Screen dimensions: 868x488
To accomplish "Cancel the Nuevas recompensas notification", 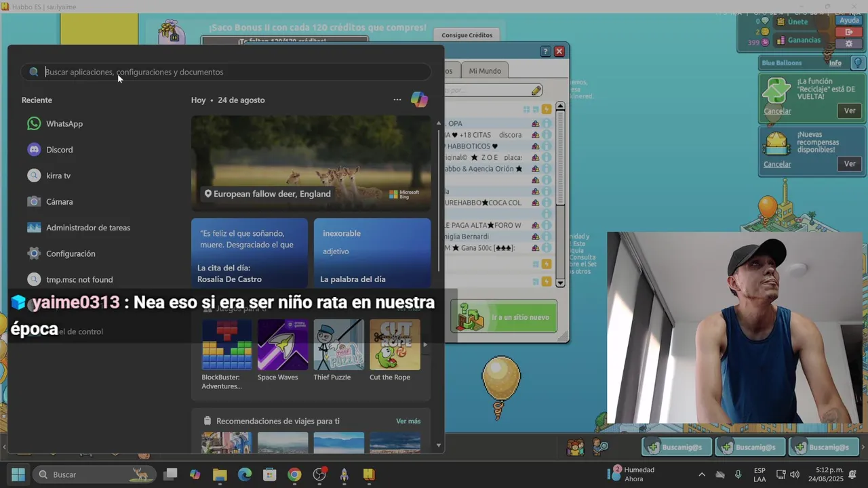I will (777, 164).
